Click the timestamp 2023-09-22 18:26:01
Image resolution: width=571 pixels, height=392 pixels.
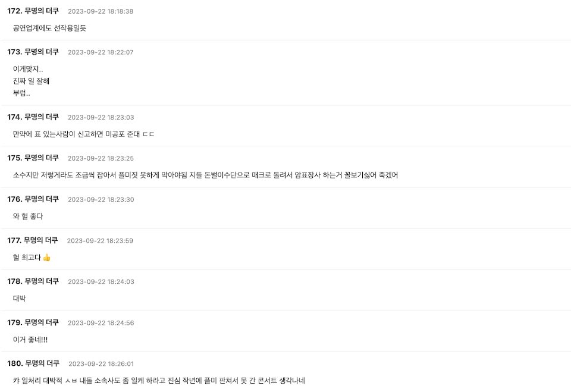click(101, 363)
